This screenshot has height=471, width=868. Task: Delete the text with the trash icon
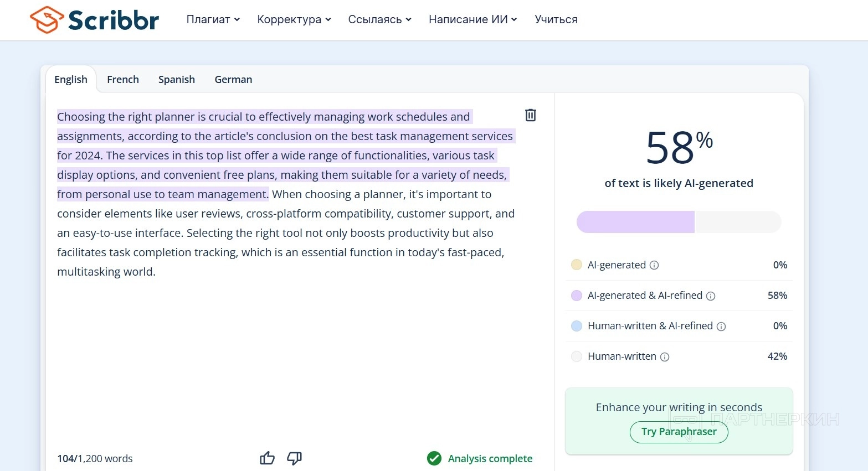(x=531, y=115)
